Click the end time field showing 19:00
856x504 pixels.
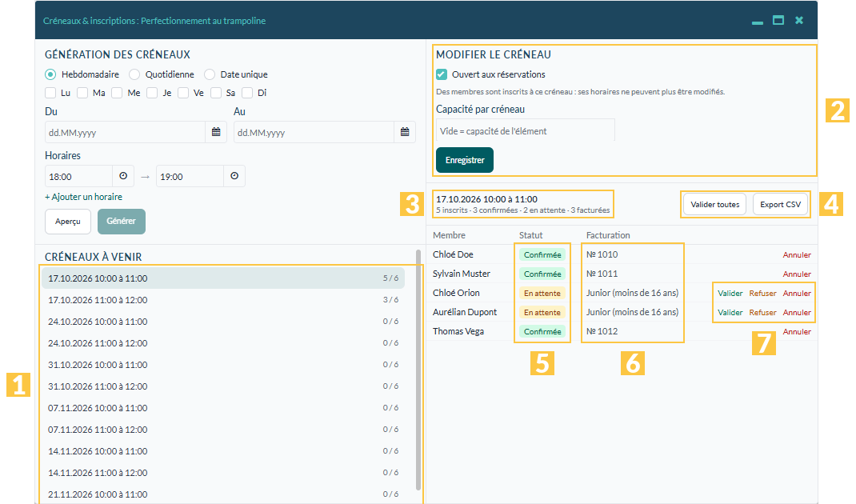190,176
